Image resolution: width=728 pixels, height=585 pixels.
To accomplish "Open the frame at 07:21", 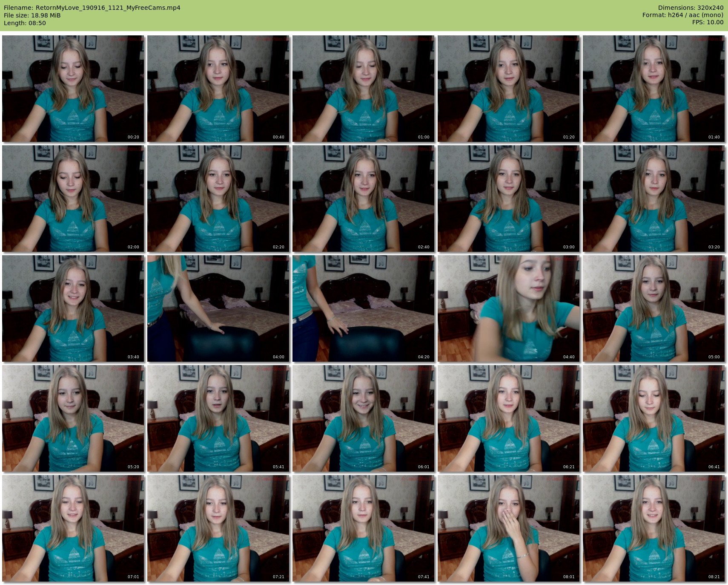I will pos(218,528).
